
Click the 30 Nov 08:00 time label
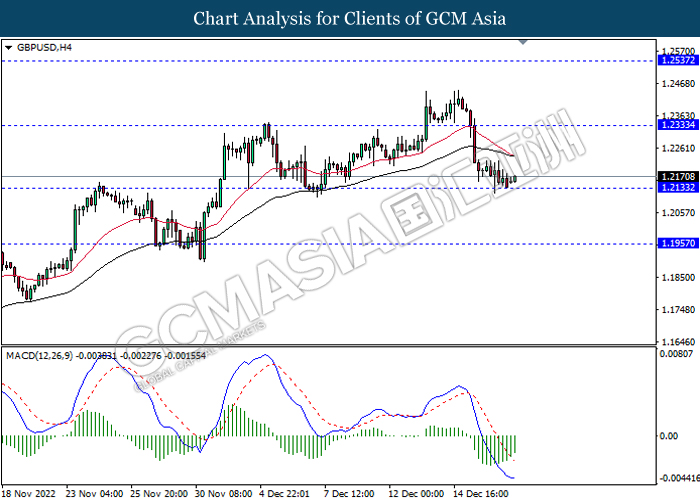click(x=224, y=494)
